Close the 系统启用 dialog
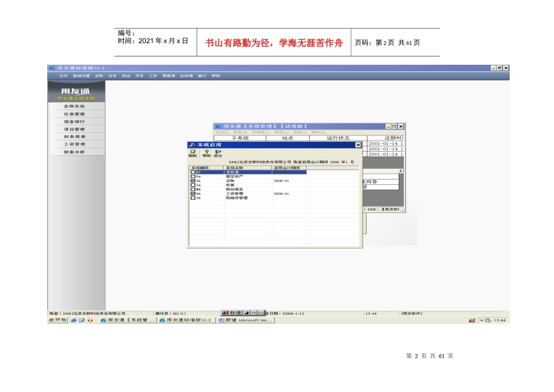The width and height of the screenshot is (554, 392). 358,145
